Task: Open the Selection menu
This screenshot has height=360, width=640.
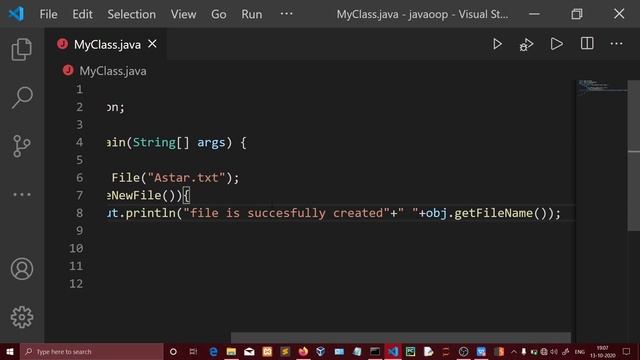Action: click(x=131, y=14)
